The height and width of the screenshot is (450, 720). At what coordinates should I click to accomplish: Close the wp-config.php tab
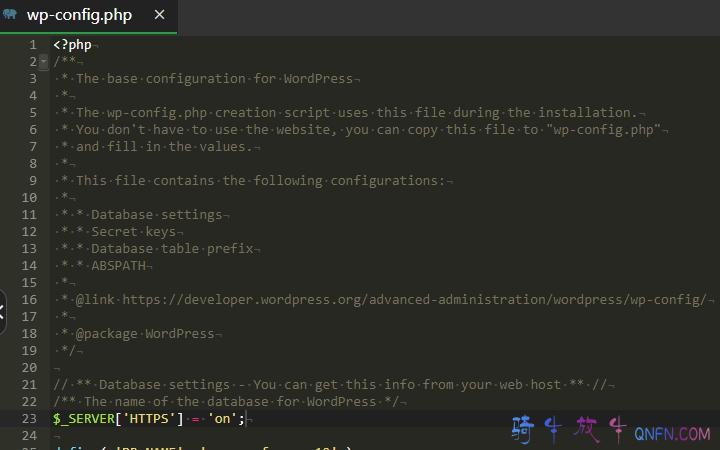click(159, 15)
